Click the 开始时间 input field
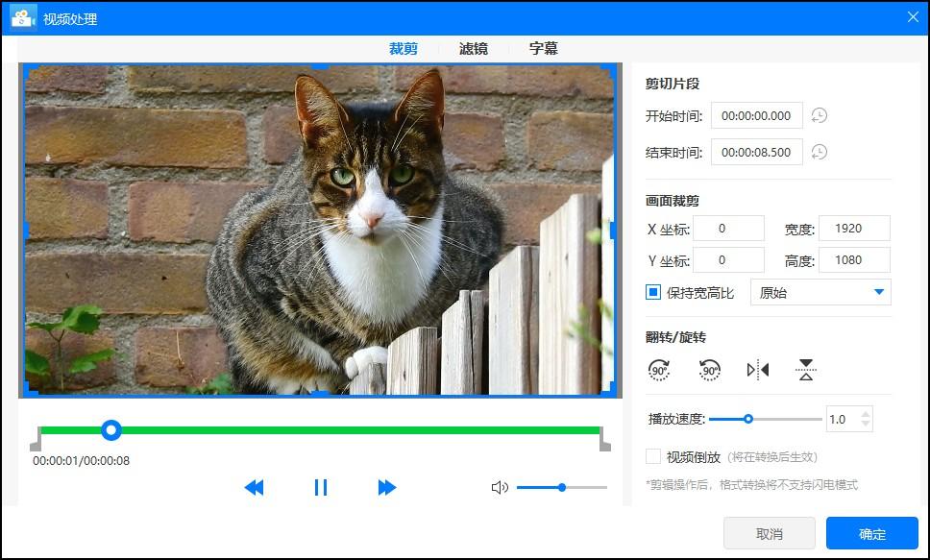 [x=757, y=115]
